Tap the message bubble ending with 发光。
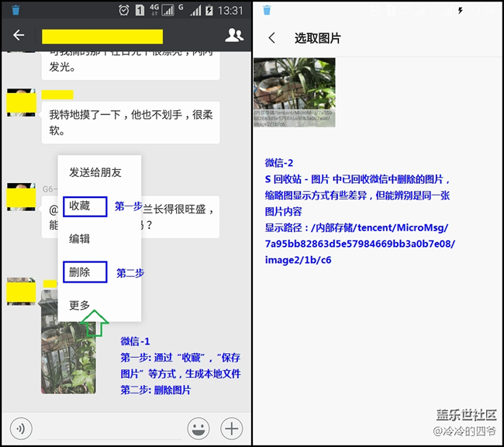The height and width of the screenshot is (447, 504). tap(131, 66)
